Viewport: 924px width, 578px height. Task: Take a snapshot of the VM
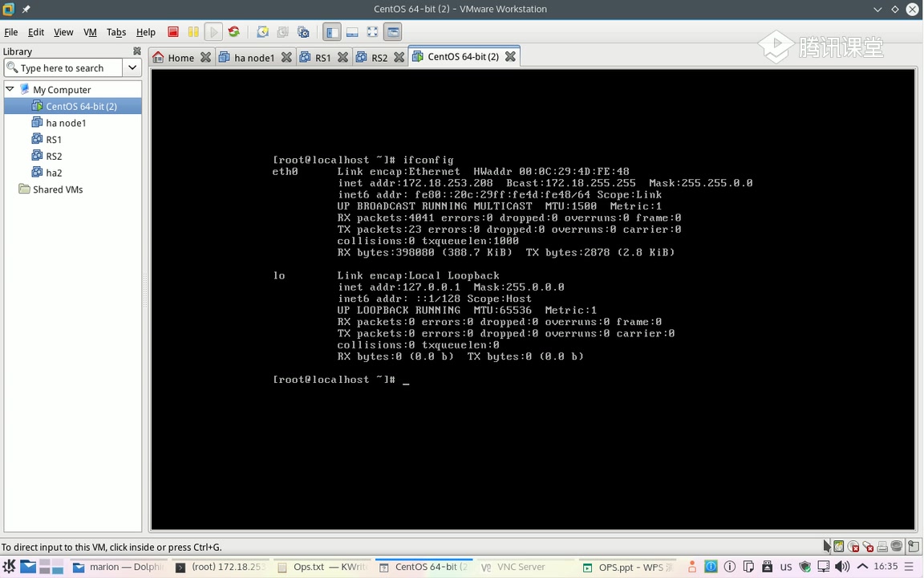[x=262, y=32]
